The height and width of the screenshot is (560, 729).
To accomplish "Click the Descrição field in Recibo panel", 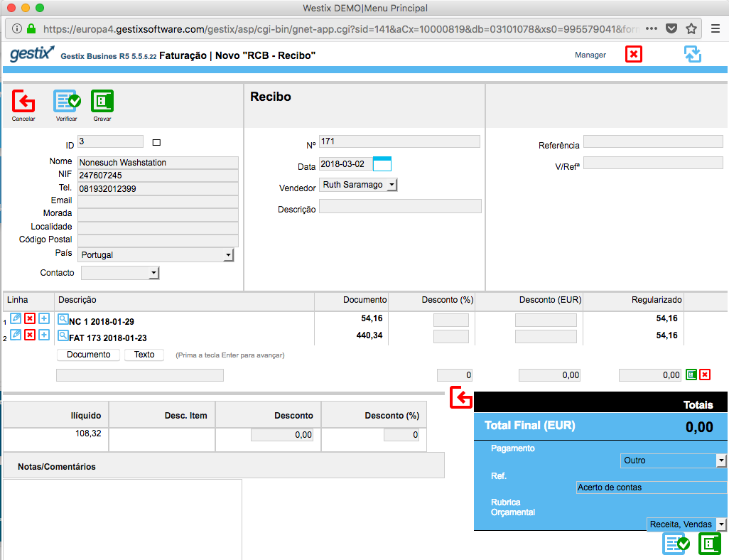I will (x=400, y=206).
